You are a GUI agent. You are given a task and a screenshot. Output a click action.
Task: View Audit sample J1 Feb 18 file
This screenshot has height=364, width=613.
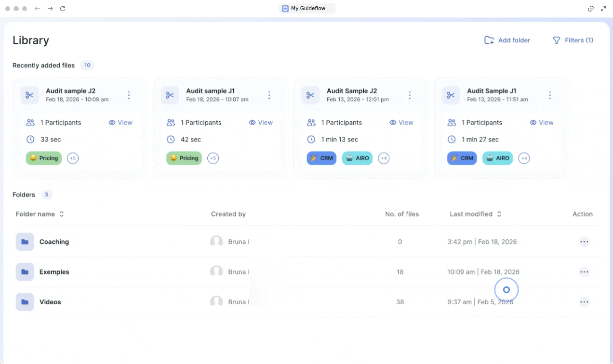261,123
